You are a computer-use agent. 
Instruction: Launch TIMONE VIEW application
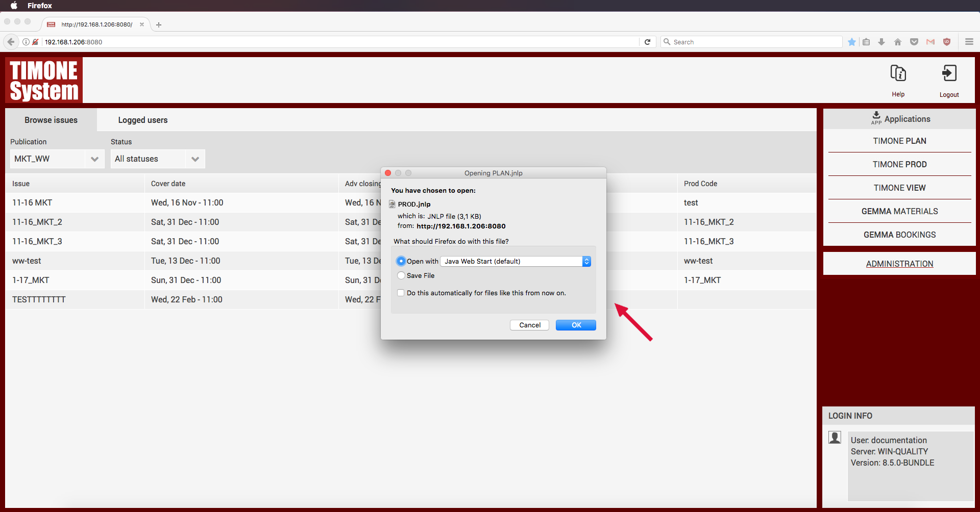[899, 188]
